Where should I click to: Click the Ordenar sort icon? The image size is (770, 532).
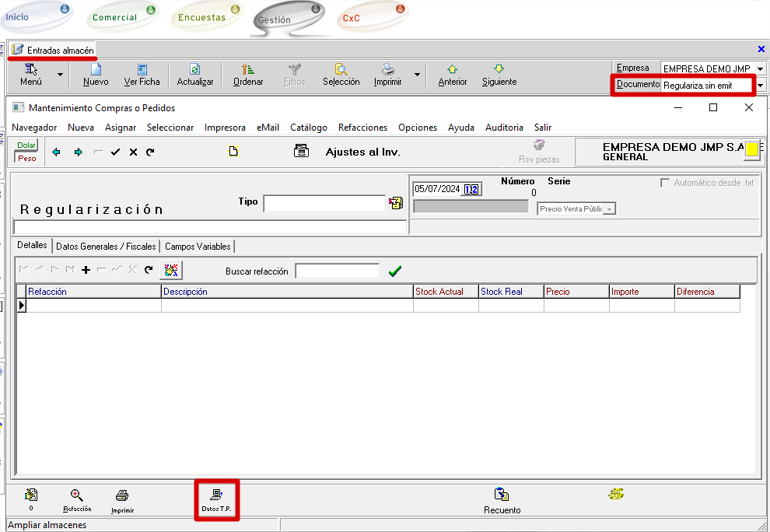[248, 71]
